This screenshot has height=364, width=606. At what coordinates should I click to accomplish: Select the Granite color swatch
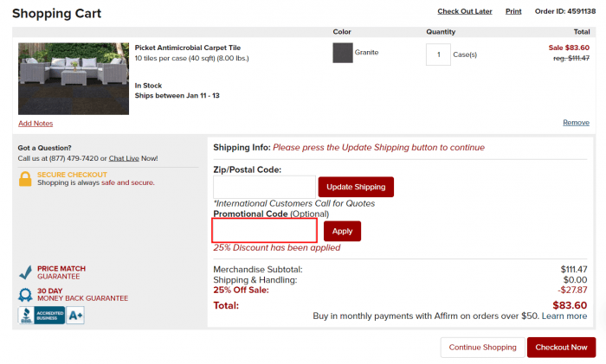[x=343, y=53]
